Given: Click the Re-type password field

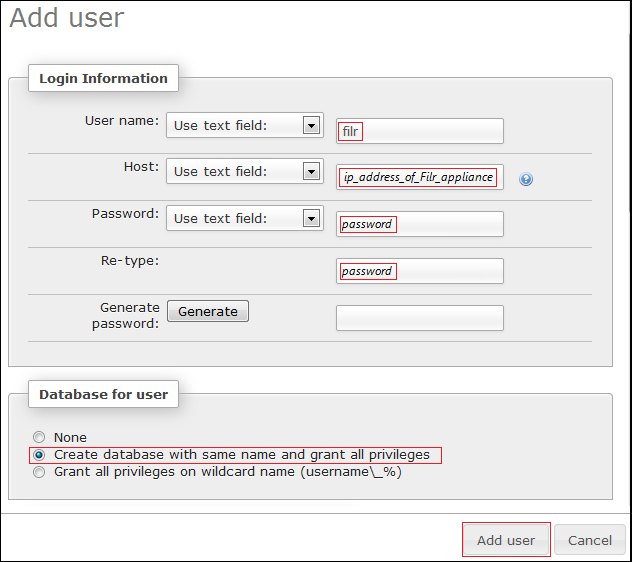Looking at the screenshot, I should coord(420,271).
